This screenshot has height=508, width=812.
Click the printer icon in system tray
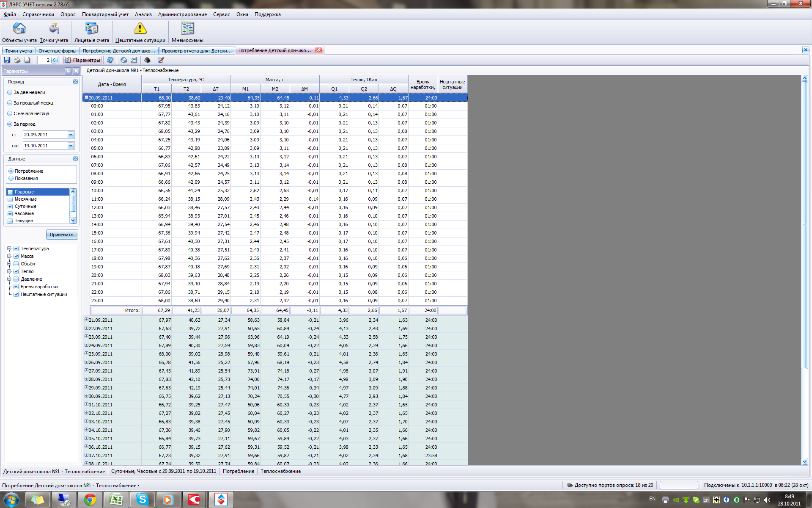(x=665, y=500)
